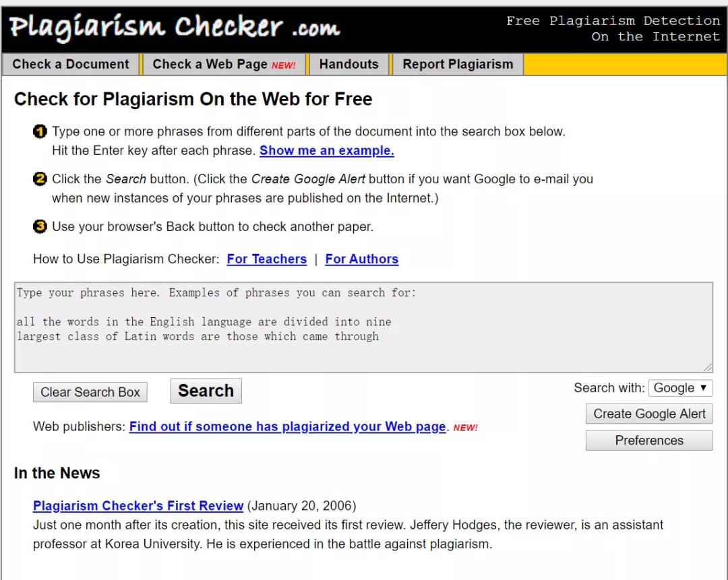Open the Check a Web Page tab
This screenshot has width=728, height=580.
pyautogui.click(x=224, y=64)
